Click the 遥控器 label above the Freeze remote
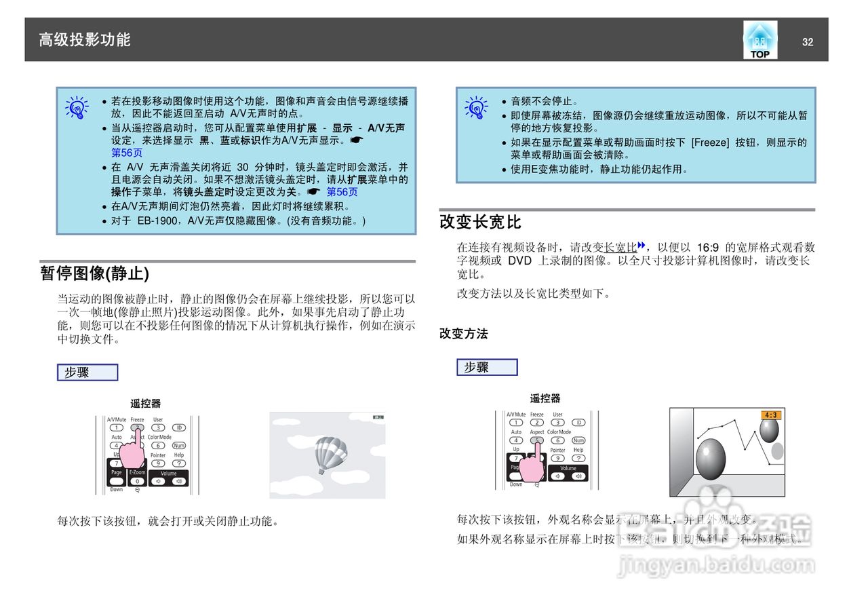The width and height of the screenshot is (868, 614). tap(146, 404)
